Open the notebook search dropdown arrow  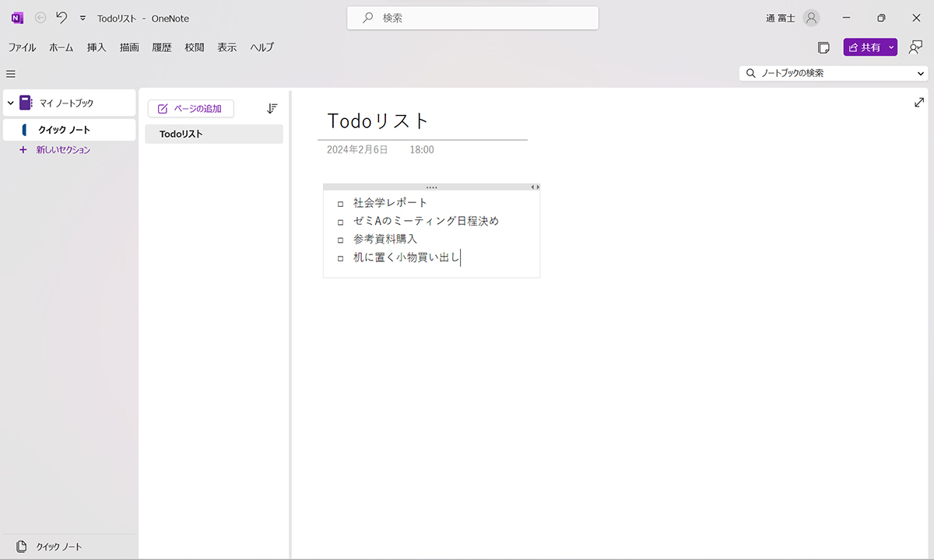tap(919, 73)
